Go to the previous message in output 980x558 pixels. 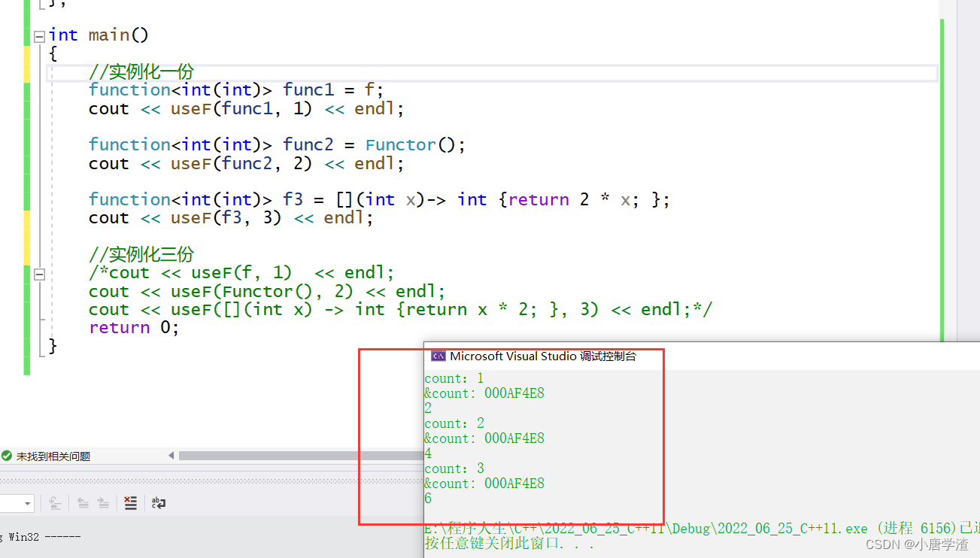[83, 503]
